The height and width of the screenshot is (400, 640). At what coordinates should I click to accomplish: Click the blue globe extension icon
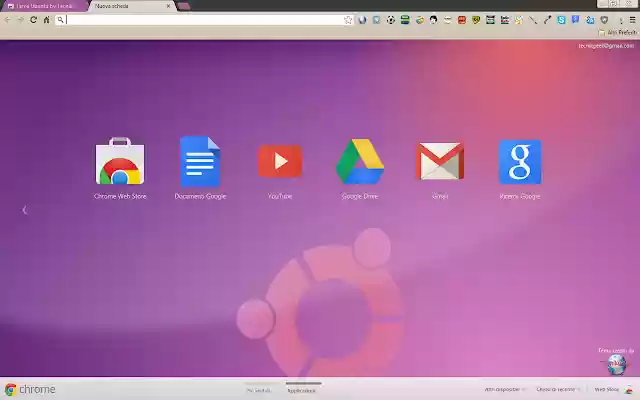pyautogui.click(x=362, y=20)
